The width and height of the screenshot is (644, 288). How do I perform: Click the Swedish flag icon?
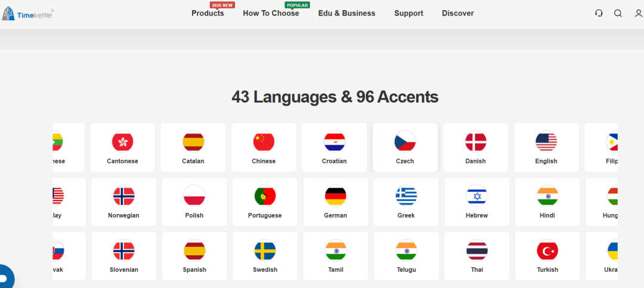point(265,250)
